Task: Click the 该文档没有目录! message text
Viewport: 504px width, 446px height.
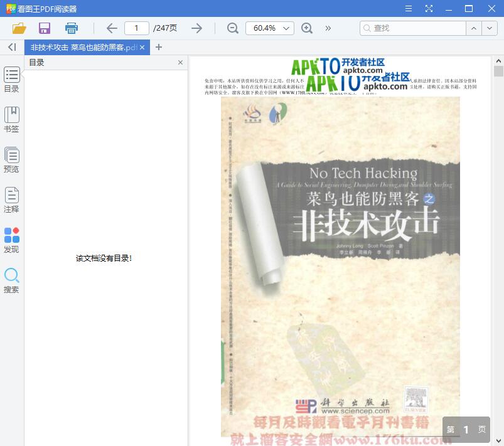Action: pyautogui.click(x=104, y=258)
